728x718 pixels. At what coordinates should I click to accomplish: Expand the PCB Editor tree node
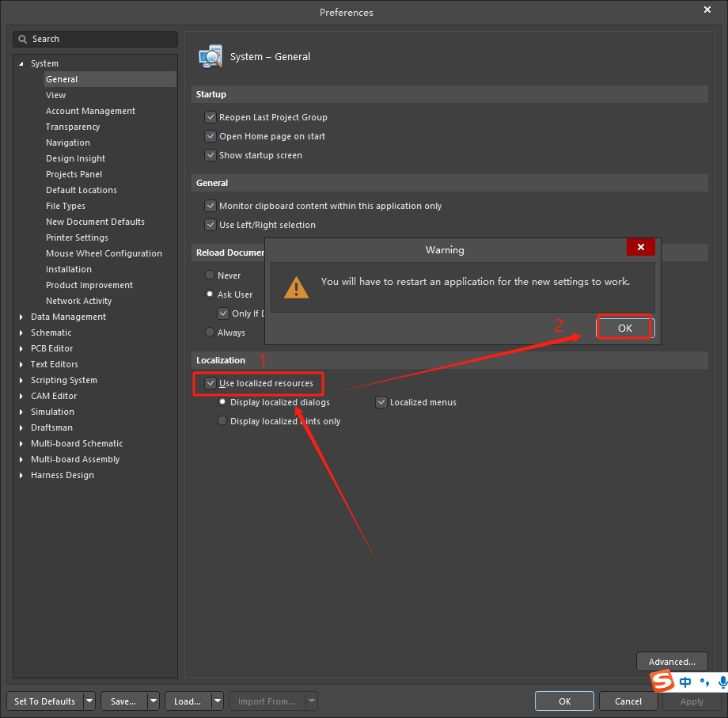21,348
